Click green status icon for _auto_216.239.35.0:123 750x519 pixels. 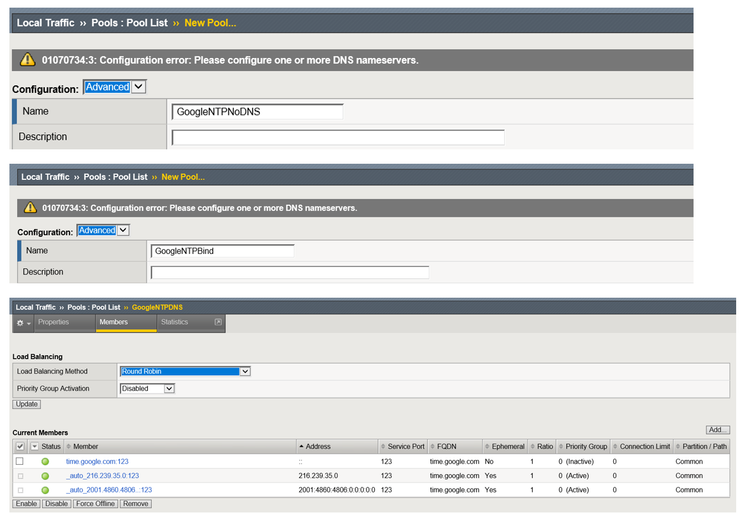pyautogui.click(x=45, y=476)
